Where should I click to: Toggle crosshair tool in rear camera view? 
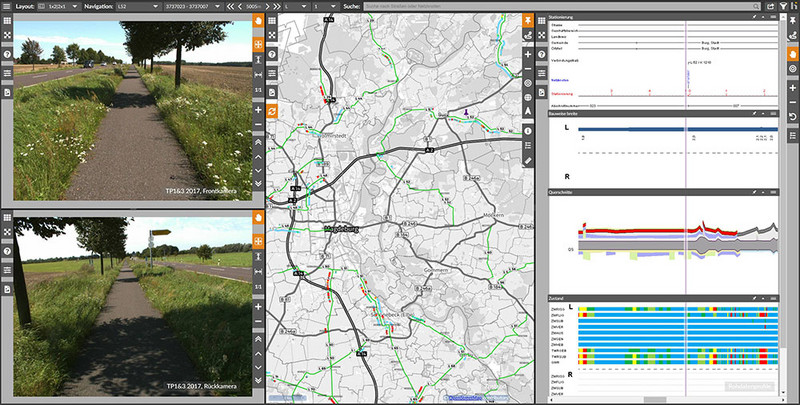click(258, 240)
